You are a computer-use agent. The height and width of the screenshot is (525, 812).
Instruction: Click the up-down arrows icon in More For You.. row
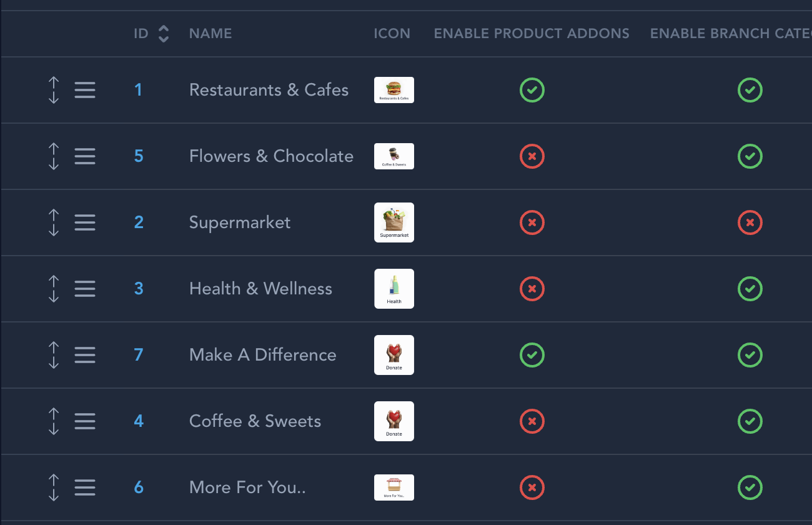coord(54,487)
